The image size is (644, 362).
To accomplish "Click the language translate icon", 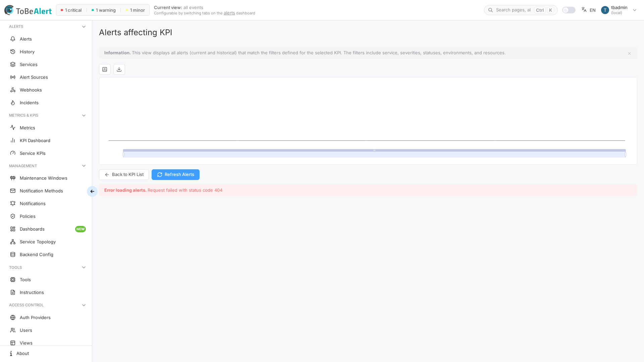I will pyautogui.click(x=584, y=10).
